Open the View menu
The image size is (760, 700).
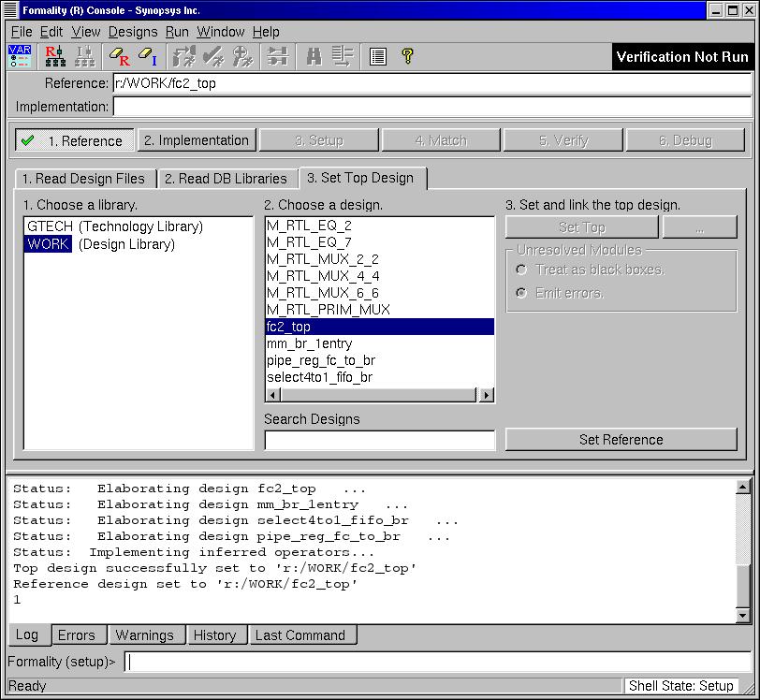click(x=86, y=32)
